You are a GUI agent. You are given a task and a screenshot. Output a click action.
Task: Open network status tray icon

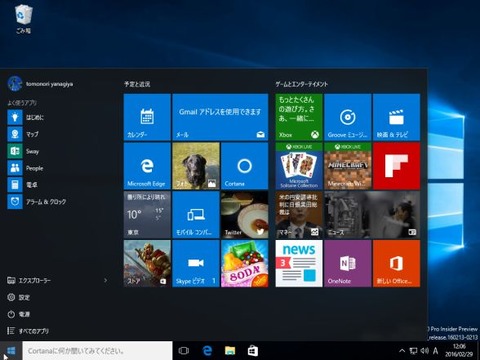[x=413, y=351]
